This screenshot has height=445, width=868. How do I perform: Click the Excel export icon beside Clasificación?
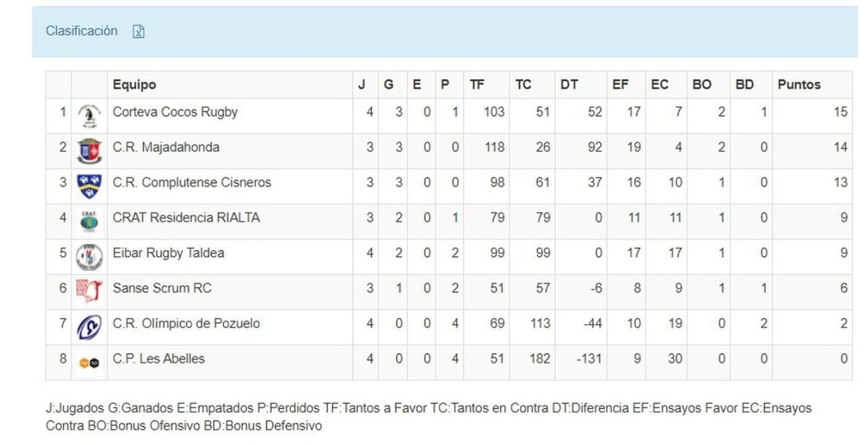point(139,32)
